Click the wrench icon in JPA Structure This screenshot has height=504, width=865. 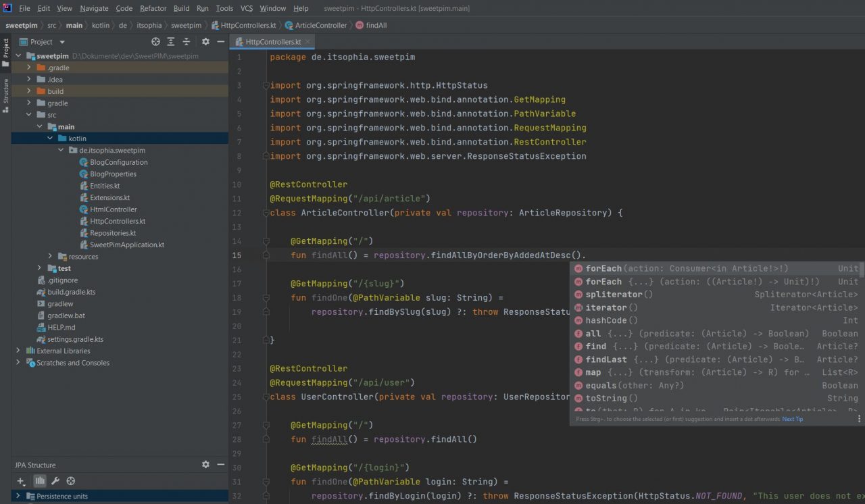tap(55, 481)
